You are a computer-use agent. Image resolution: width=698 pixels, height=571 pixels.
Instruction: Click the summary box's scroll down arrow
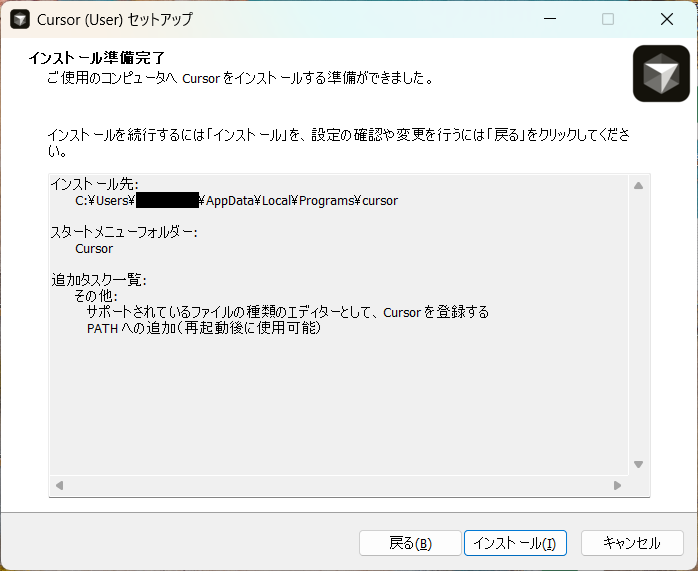pos(639,465)
